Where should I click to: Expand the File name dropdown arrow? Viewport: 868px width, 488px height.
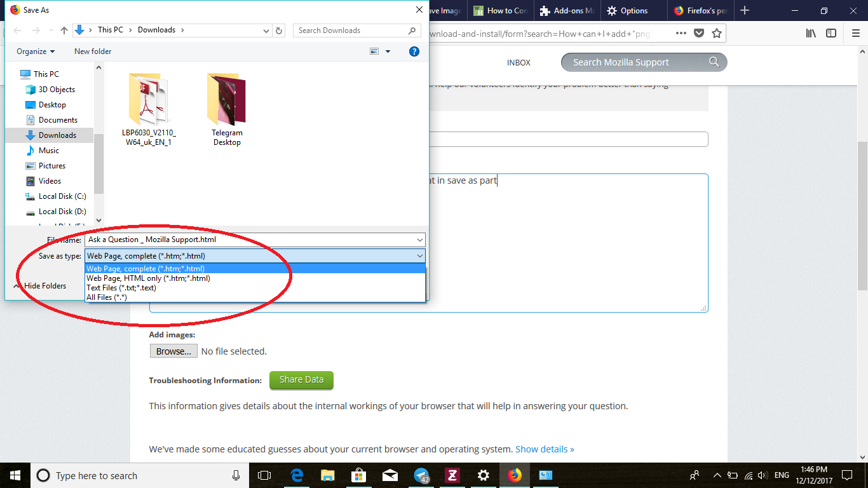(x=419, y=240)
